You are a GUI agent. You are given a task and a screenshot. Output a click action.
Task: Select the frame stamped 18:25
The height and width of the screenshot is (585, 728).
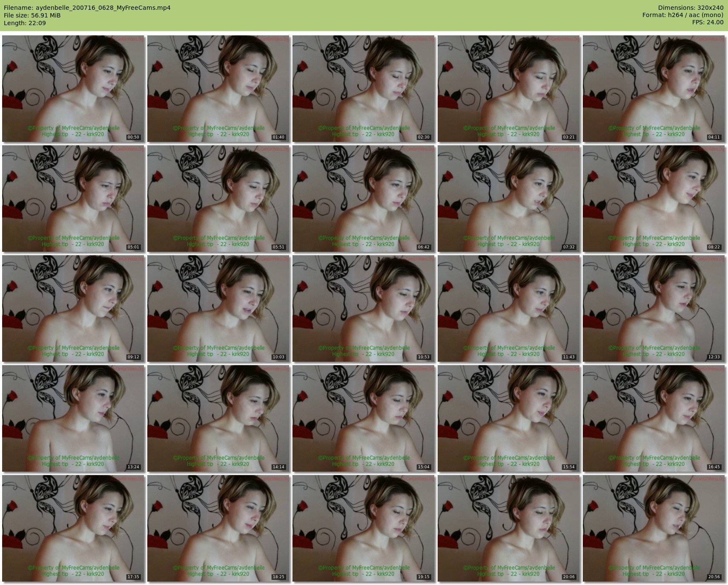tap(218, 528)
